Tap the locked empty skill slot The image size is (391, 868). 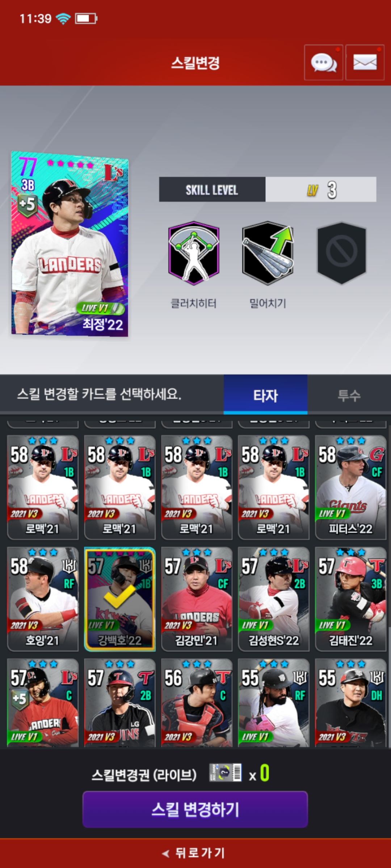tap(342, 253)
